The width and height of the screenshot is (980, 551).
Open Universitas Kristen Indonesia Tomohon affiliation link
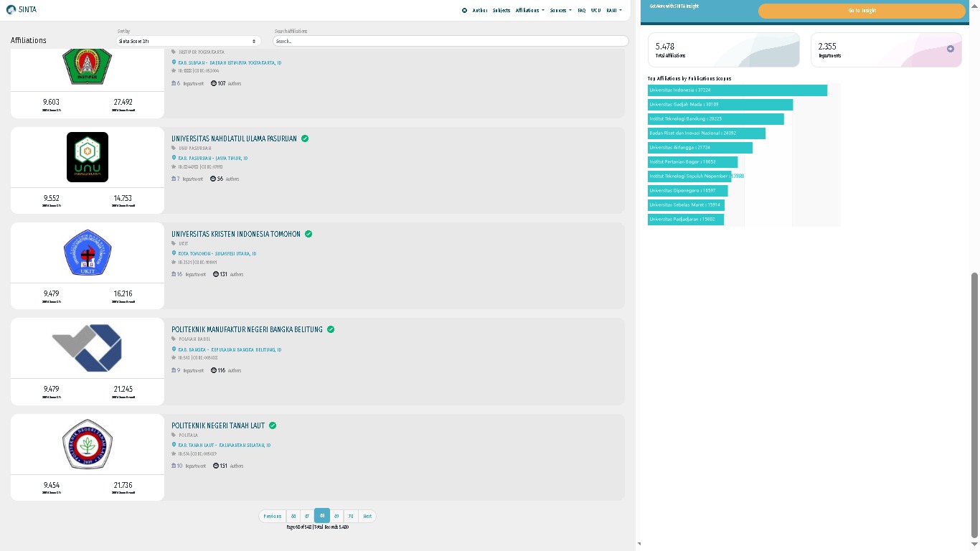click(236, 234)
